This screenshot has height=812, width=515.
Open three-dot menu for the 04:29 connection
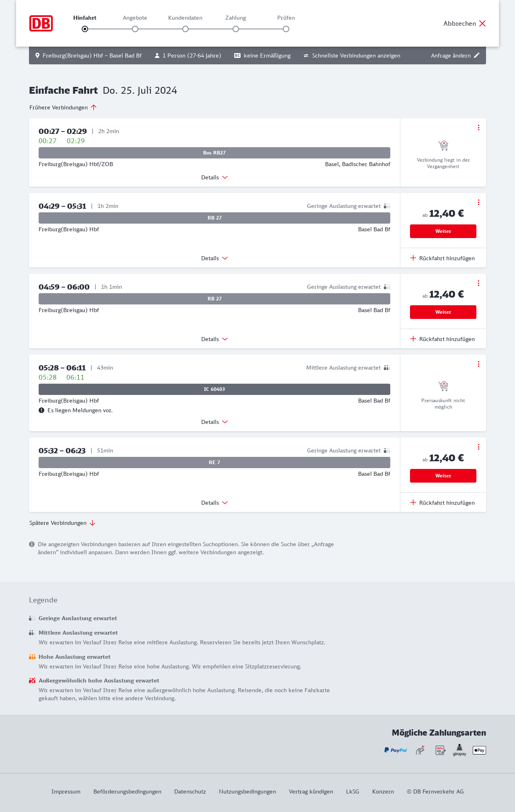coord(478,202)
